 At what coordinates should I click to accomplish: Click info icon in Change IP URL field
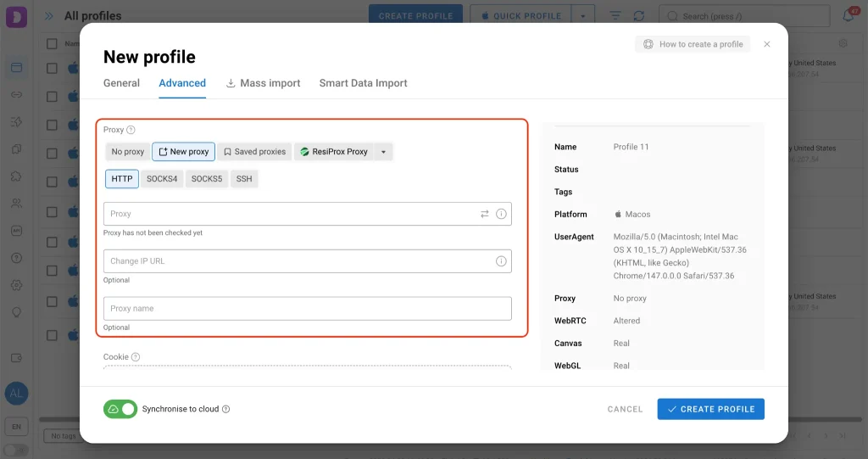pos(501,261)
